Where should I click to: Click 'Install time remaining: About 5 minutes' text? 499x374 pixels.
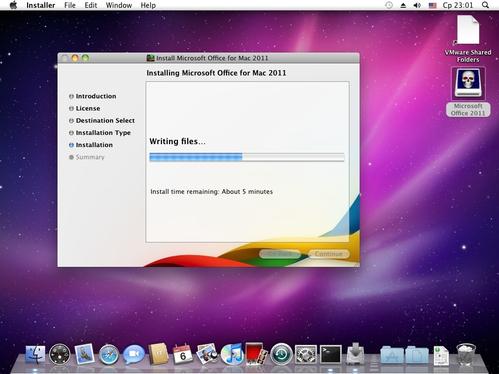pyautogui.click(x=212, y=192)
